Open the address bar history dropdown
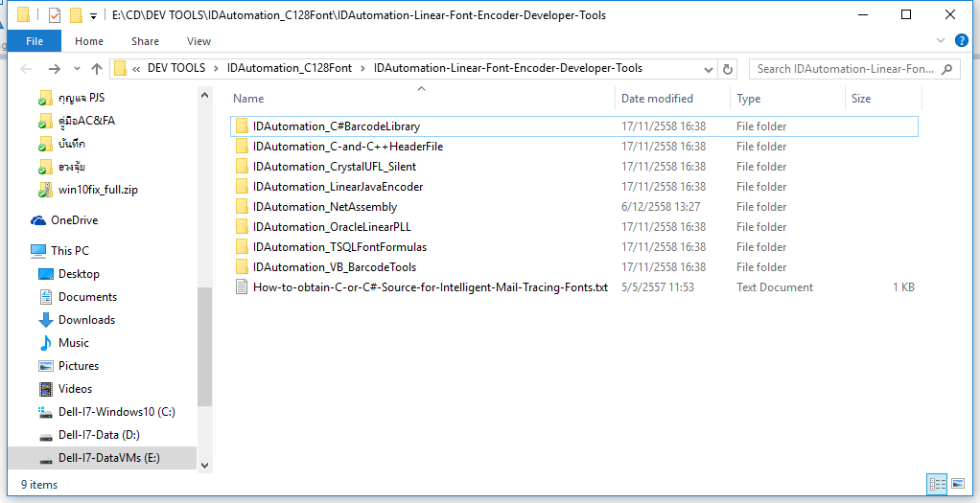980x503 pixels. 708,69
